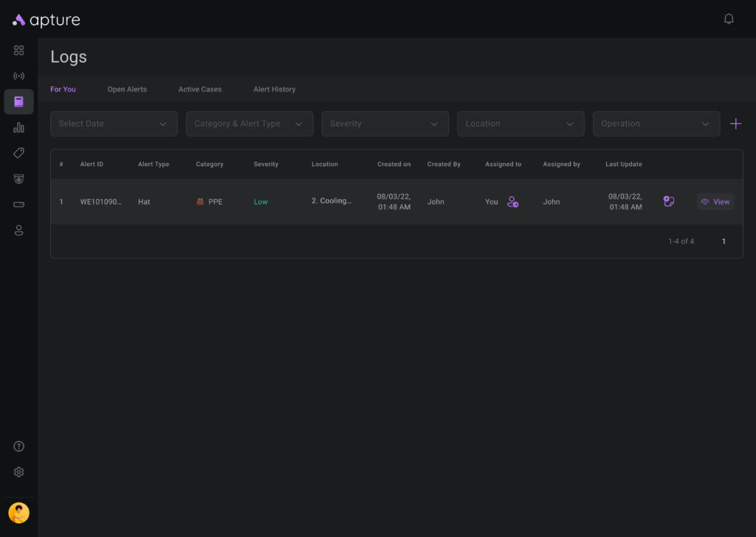Open the Location filter dropdown
This screenshot has height=537, width=756.
tap(520, 124)
